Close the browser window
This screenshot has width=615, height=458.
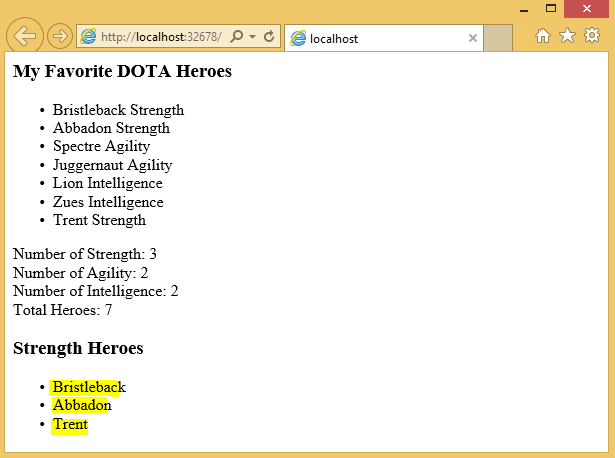[x=586, y=9]
